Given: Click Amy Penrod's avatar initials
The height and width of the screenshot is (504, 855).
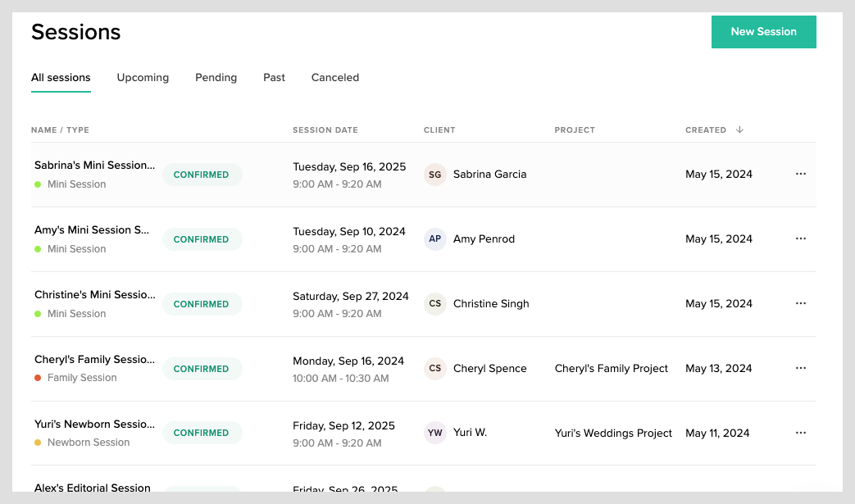Looking at the screenshot, I should pos(434,238).
